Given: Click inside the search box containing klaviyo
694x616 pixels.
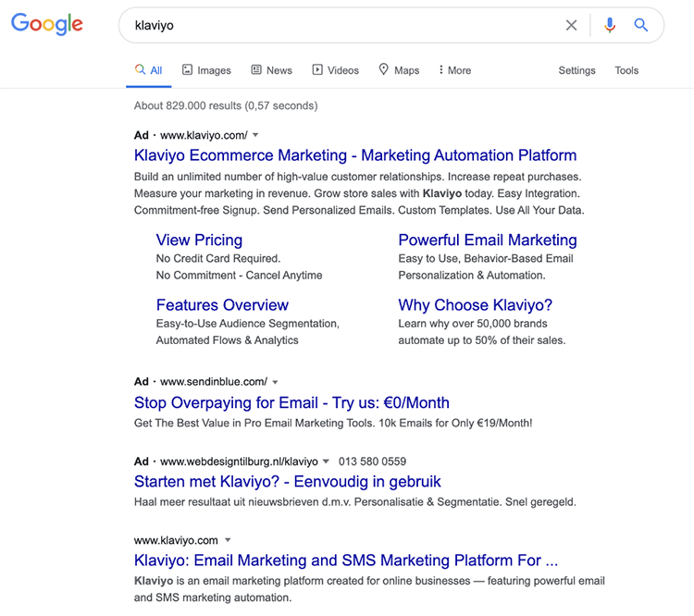Looking at the screenshot, I should 342,26.
